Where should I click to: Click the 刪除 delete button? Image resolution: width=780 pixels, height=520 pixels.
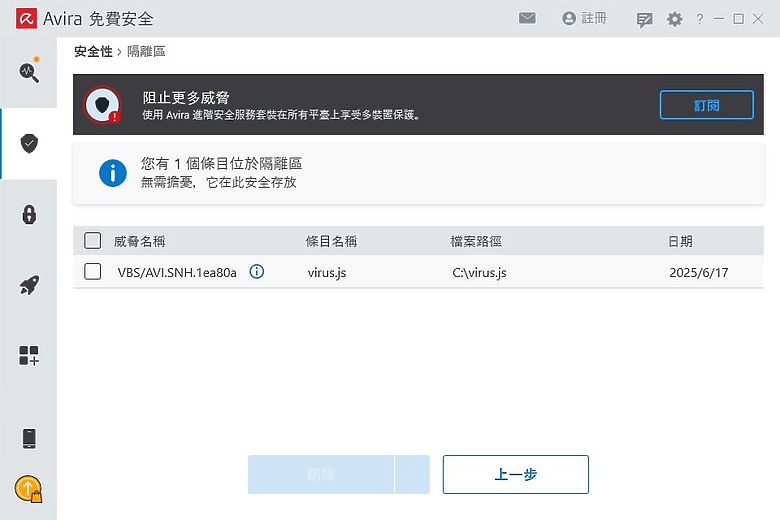click(x=321, y=474)
